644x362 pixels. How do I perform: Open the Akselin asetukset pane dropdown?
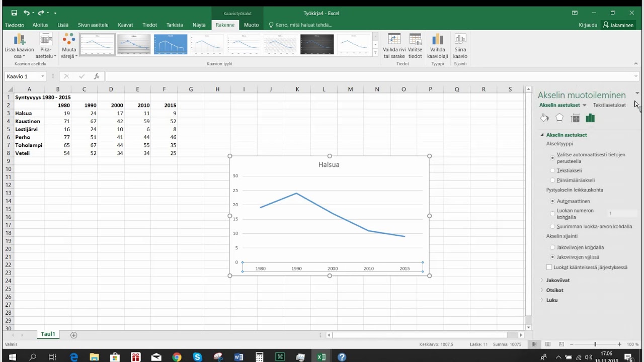[x=584, y=105]
